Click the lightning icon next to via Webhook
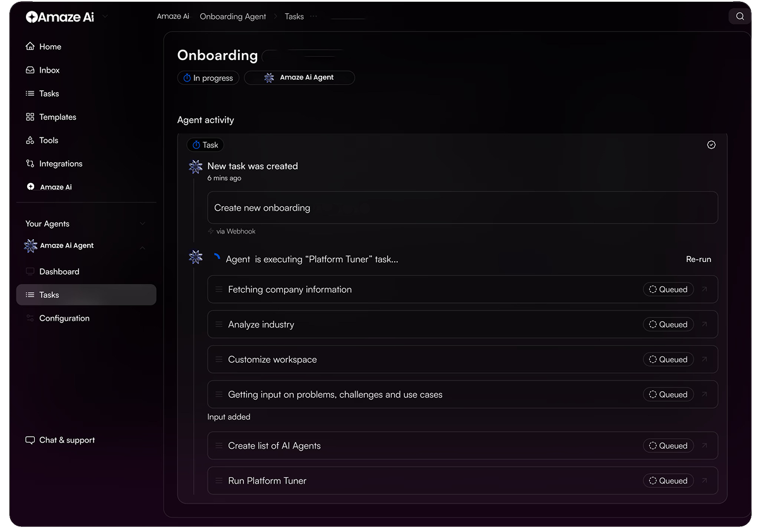The height and width of the screenshot is (532, 761). point(211,231)
